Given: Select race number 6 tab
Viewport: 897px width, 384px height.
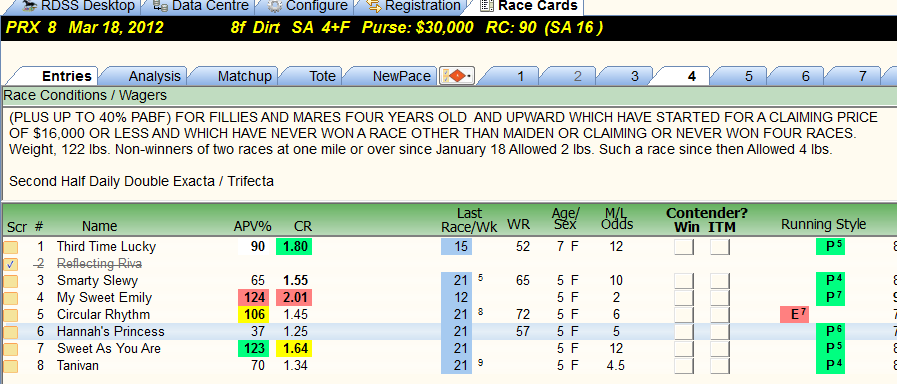Looking at the screenshot, I should 797,76.
